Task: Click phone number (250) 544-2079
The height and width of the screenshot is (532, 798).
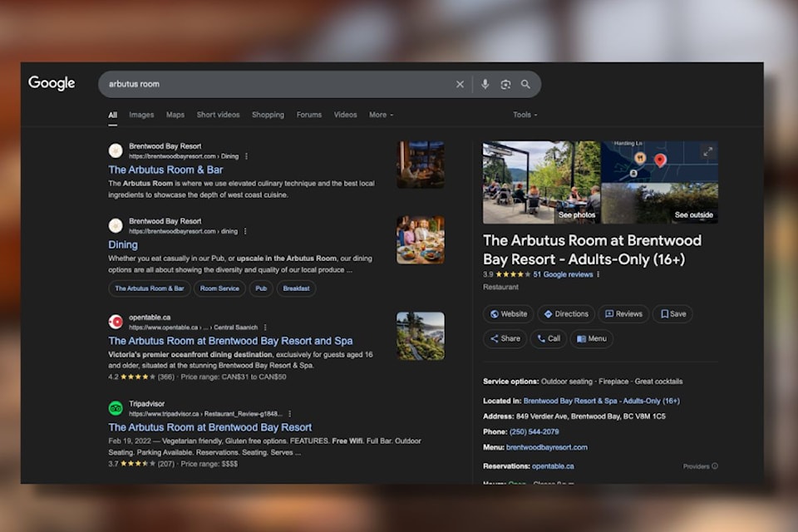Action: click(x=534, y=431)
